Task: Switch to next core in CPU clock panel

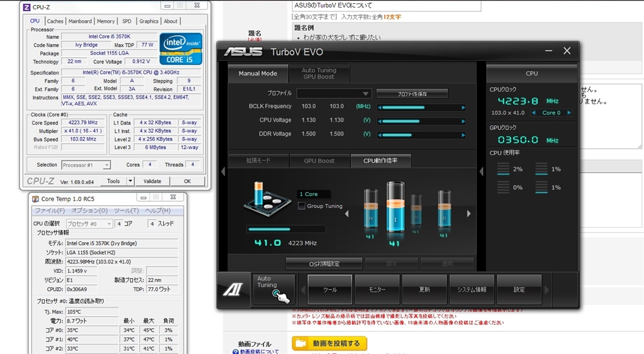Action: click(569, 113)
